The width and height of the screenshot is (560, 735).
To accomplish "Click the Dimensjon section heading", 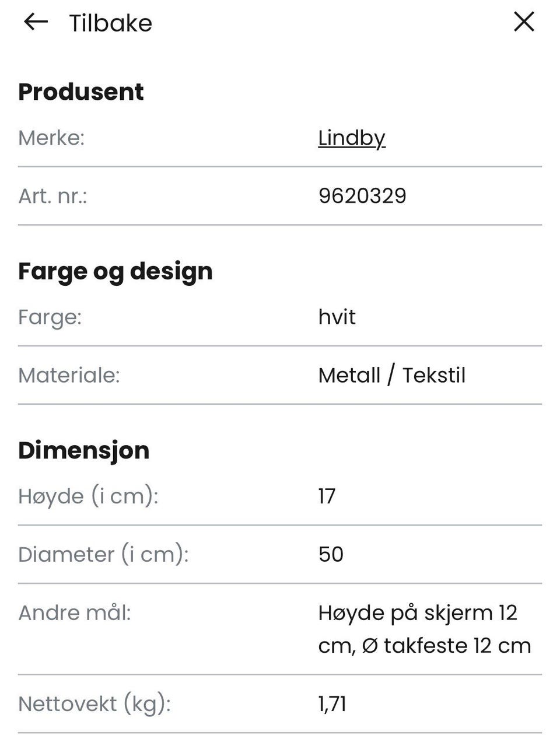I will 83,450.
